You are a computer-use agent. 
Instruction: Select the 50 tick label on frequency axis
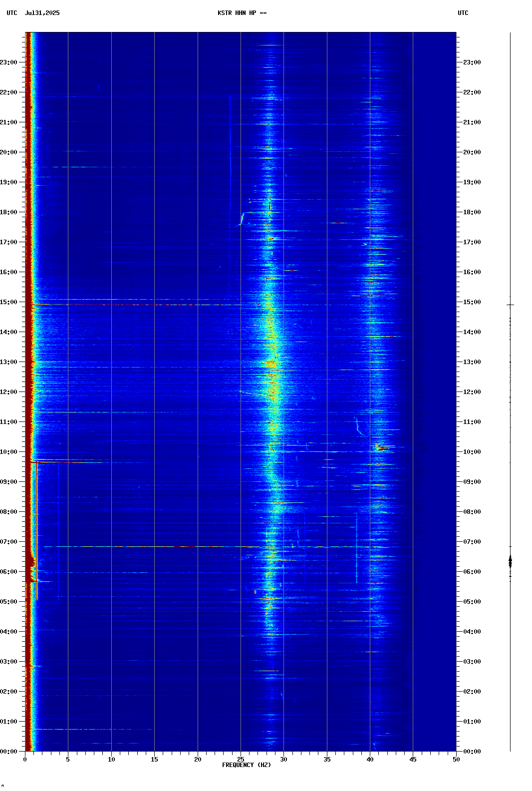click(x=456, y=760)
